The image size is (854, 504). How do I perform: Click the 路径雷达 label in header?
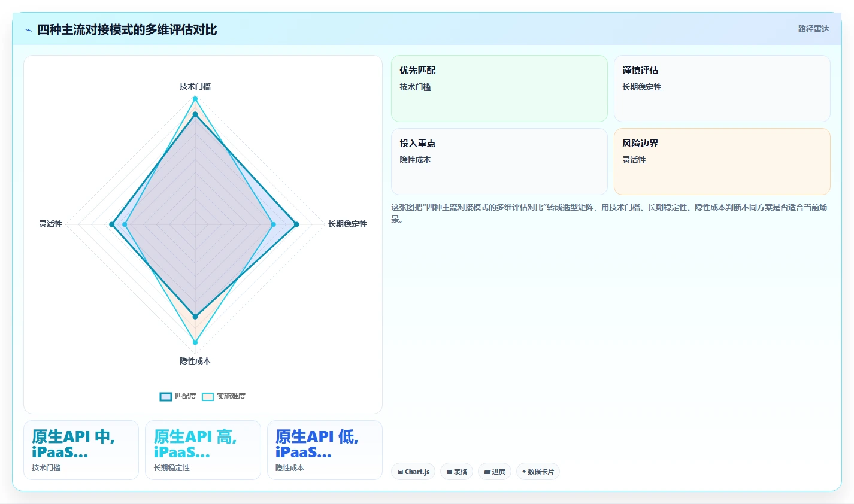coord(813,29)
